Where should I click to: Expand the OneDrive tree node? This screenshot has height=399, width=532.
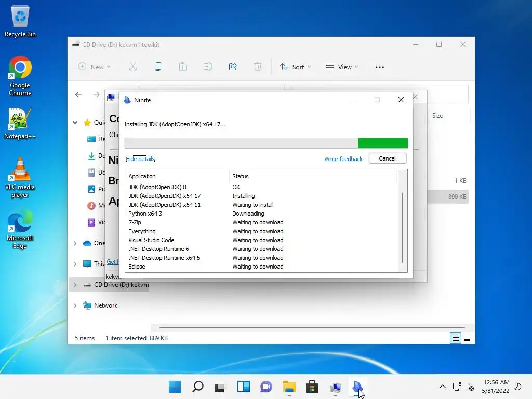click(x=75, y=243)
